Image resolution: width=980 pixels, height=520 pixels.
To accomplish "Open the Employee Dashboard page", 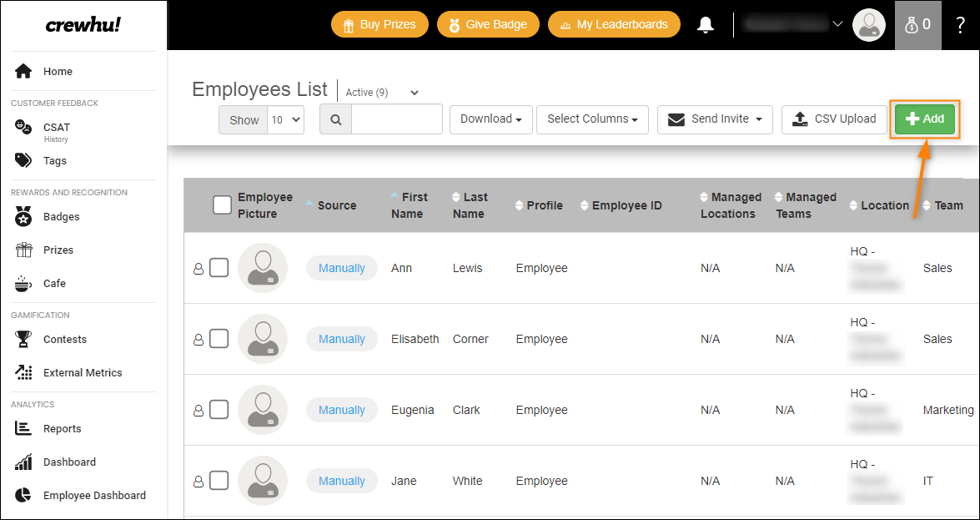I will pos(94,495).
